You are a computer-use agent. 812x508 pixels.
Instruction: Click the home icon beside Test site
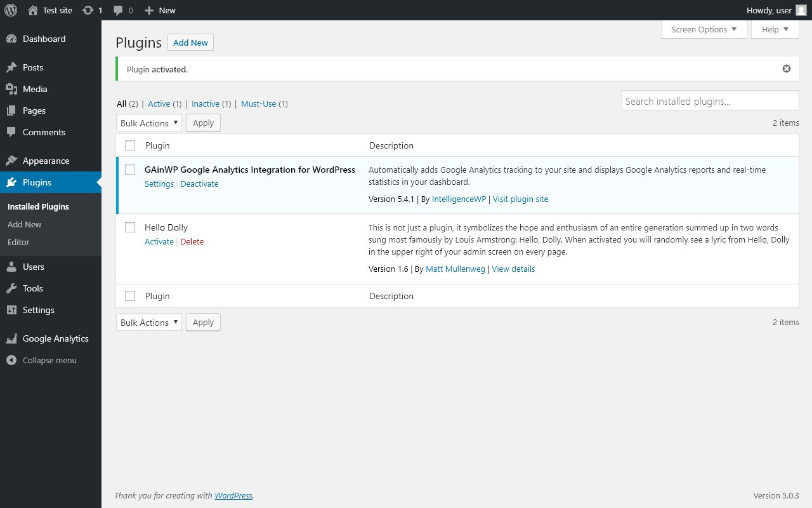pyautogui.click(x=33, y=10)
